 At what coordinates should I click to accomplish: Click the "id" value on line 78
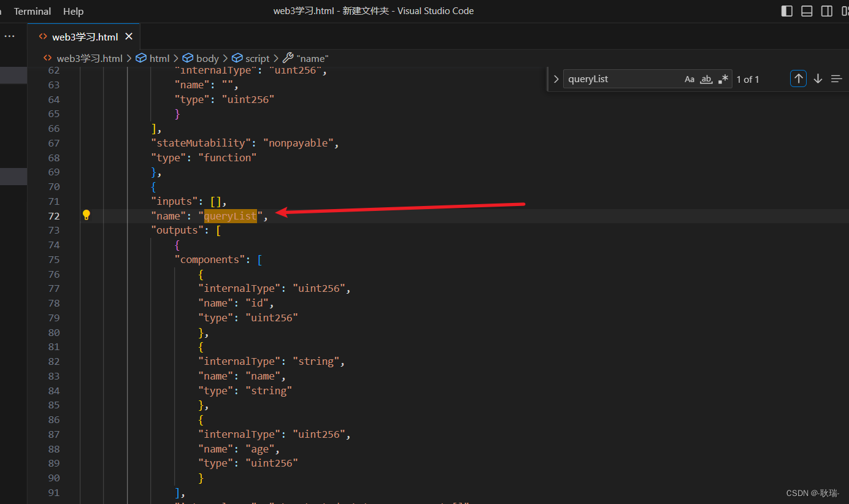(256, 303)
